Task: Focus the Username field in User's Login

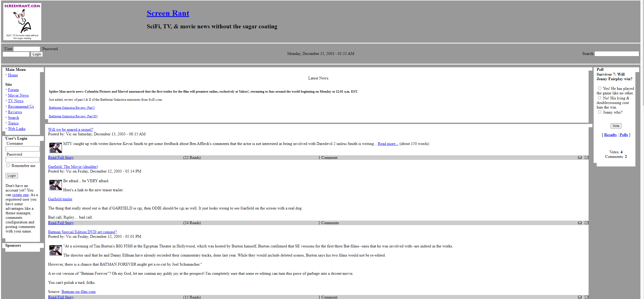Action: click(23, 149)
